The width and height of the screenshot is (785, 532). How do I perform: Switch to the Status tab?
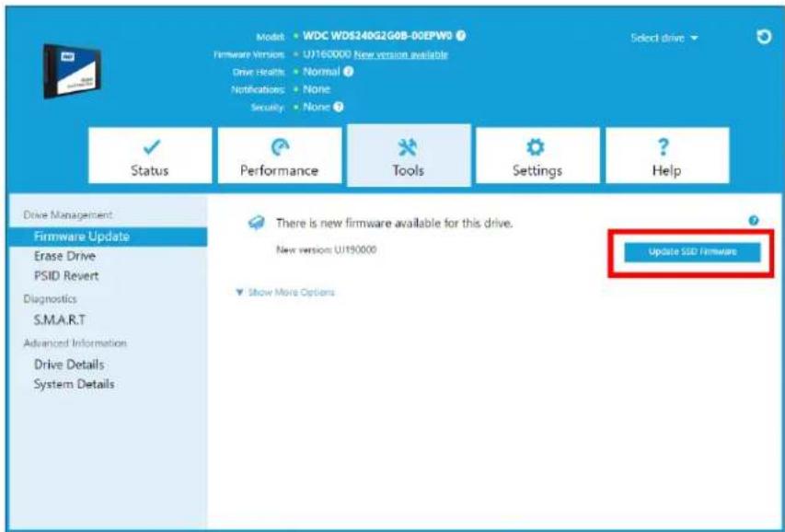[150, 156]
